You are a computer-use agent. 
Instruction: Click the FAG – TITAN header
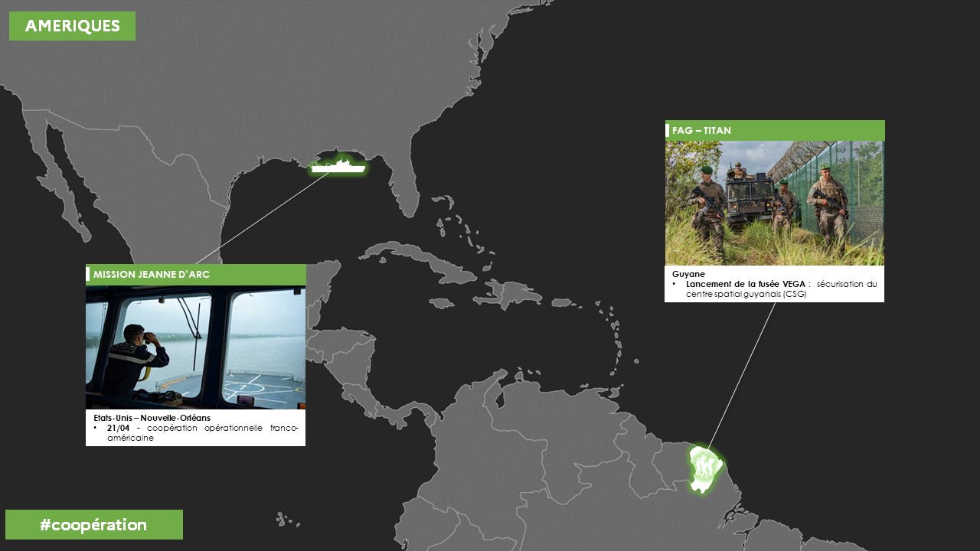coord(774,131)
